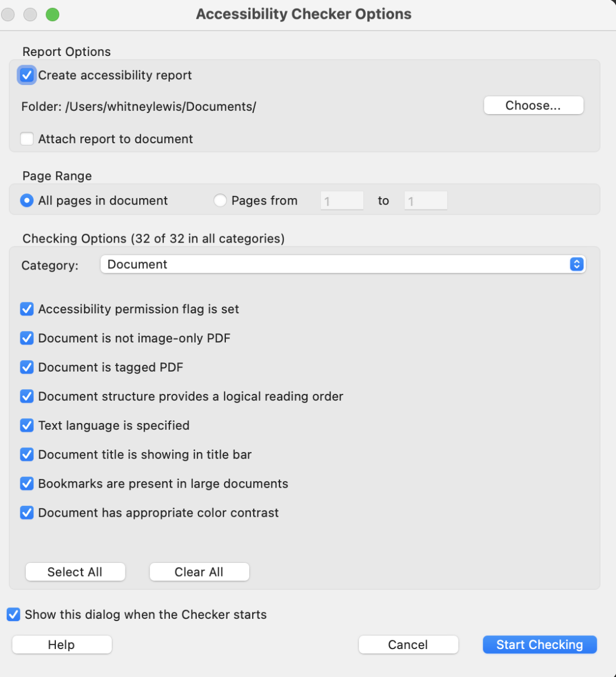Uncheck Document has appropriate color contrast
Screen dimensions: 616x677
tap(27, 513)
